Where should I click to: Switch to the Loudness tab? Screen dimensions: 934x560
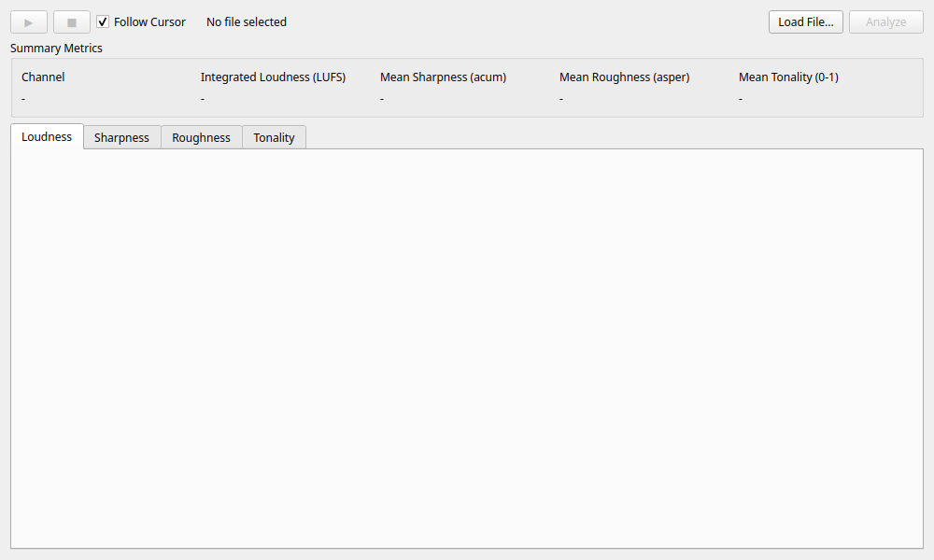click(x=47, y=136)
